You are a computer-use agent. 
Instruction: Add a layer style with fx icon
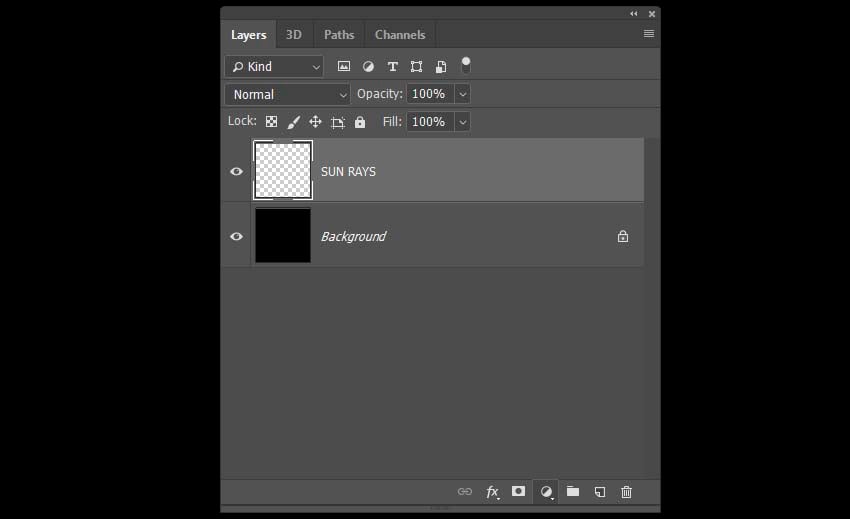pyautogui.click(x=492, y=492)
